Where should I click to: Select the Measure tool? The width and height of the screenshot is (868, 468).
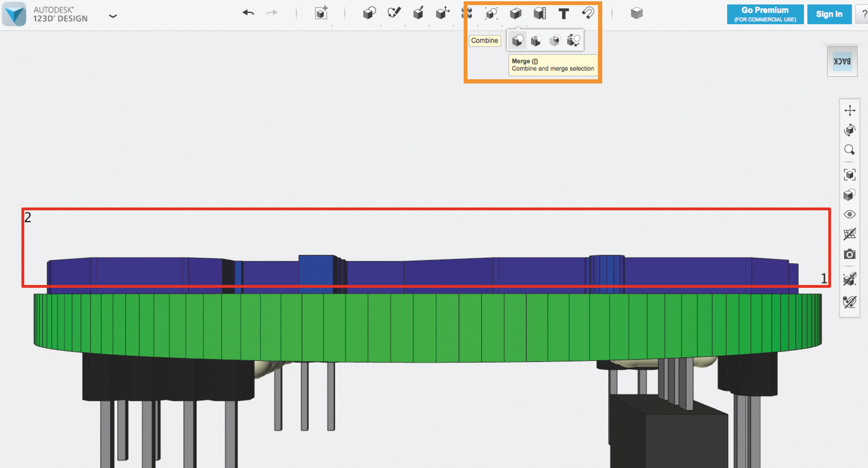(539, 14)
